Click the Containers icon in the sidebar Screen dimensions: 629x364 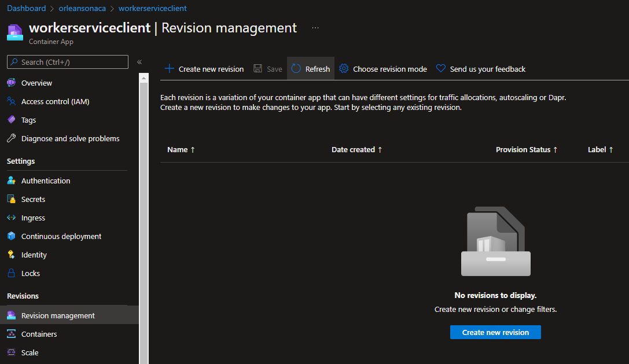(x=11, y=334)
